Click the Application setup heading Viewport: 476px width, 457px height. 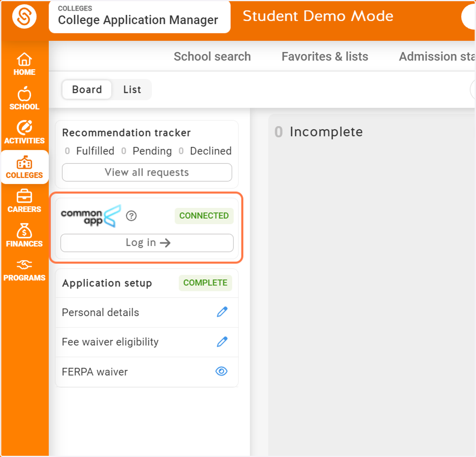tap(107, 283)
